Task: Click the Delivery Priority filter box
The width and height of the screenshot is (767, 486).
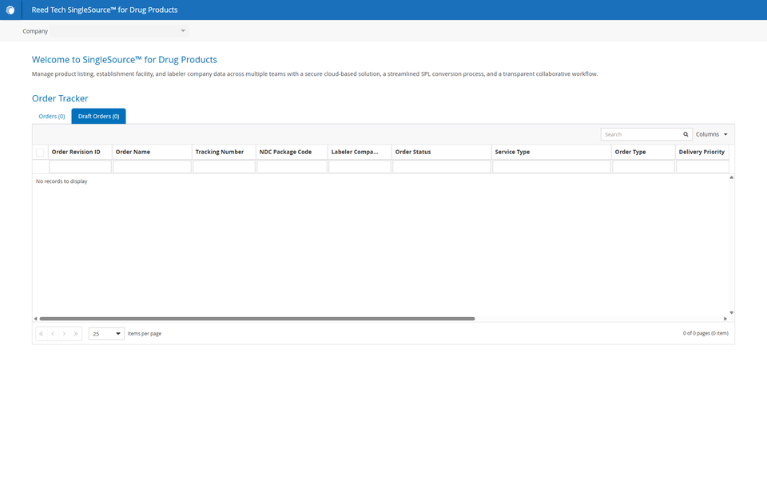Action: pos(702,167)
